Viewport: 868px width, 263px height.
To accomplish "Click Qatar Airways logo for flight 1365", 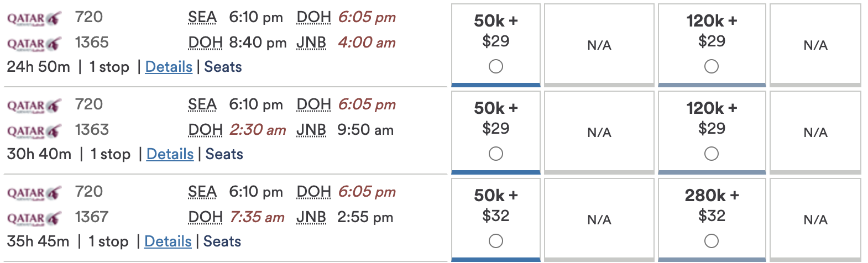I will [x=34, y=44].
